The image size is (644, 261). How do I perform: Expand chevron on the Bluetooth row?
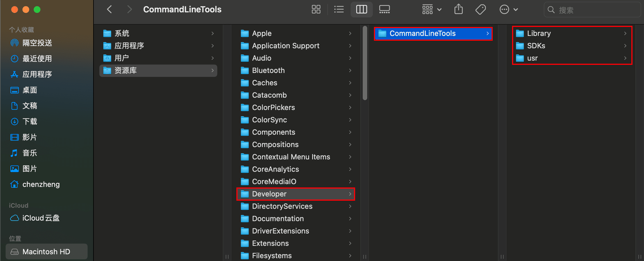pos(350,70)
